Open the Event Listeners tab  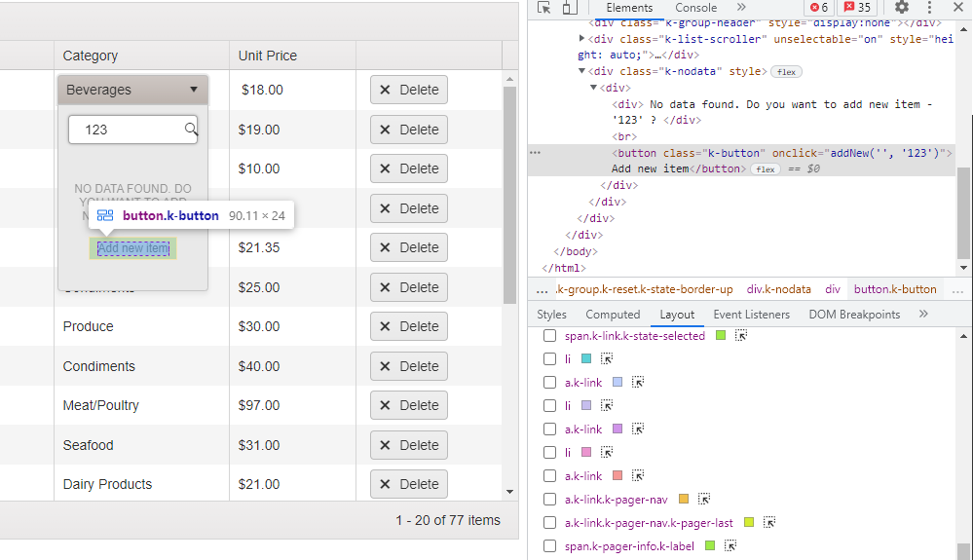point(752,315)
